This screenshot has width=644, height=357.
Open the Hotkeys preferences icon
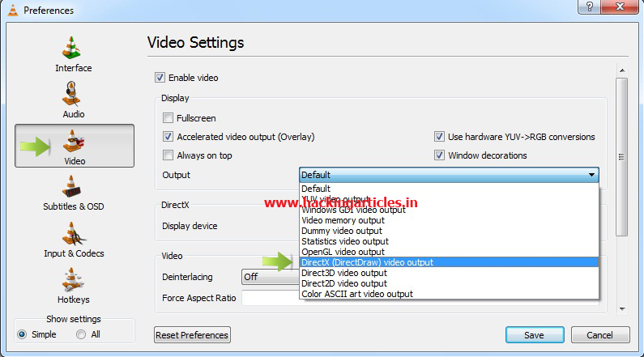pyautogui.click(x=73, y=280)
